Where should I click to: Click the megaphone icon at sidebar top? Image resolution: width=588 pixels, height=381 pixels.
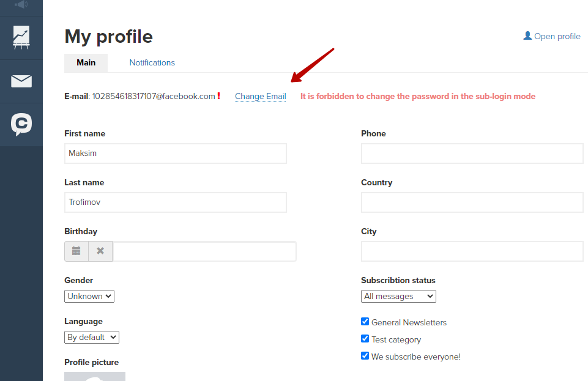tap(21, 4)
